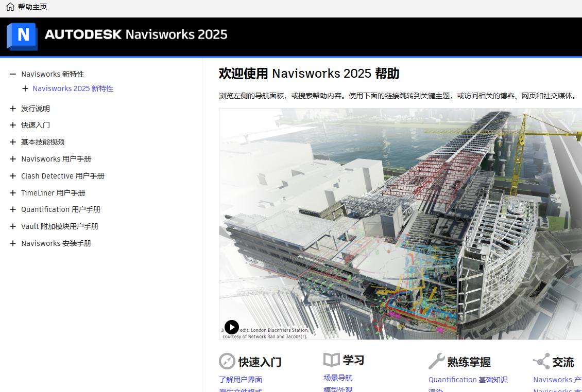
Task: Click the 熟练掌握 wrench icon
Action: [436, 360]
